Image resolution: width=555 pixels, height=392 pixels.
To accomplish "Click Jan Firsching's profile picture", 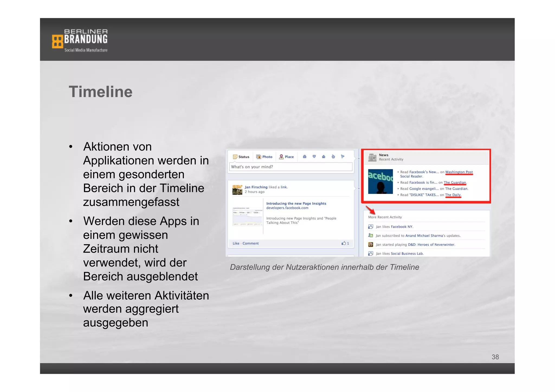I will point(237,190).
